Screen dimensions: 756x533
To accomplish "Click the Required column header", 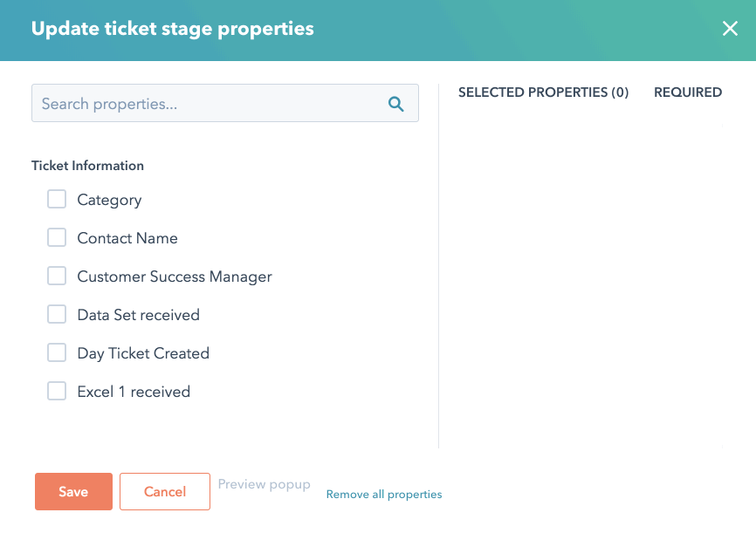I will tap(688, 92).
